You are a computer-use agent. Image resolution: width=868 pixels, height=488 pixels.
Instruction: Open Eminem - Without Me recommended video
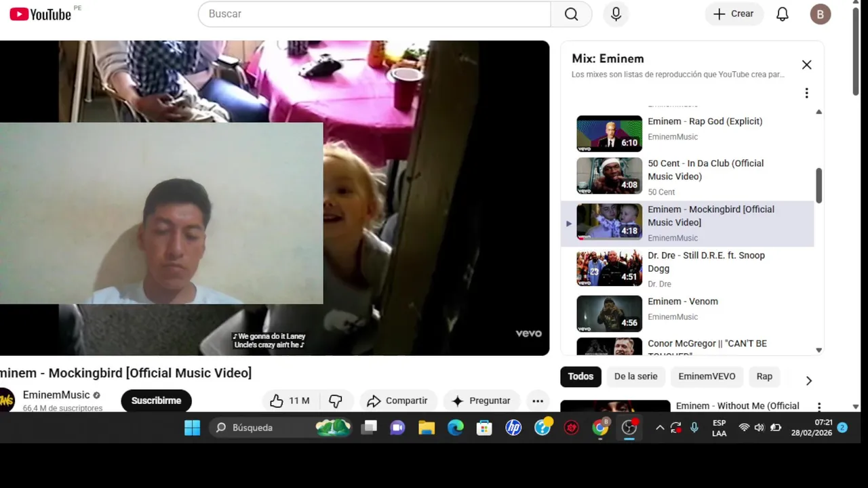[x=737, y=406]
